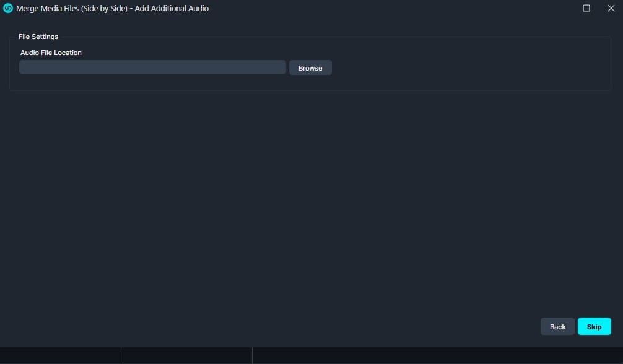Click the rightmost status bar section
This screenshot has width=623, height=364.
437,355
